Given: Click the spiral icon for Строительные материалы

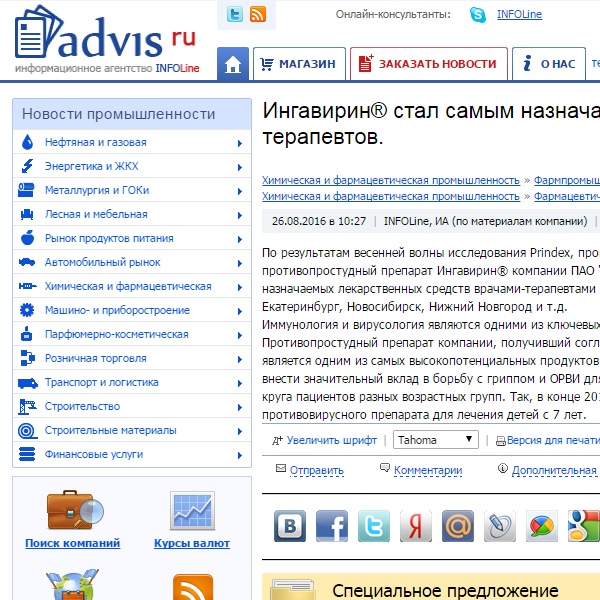Looking at the screenshot, I should [27, 431].
